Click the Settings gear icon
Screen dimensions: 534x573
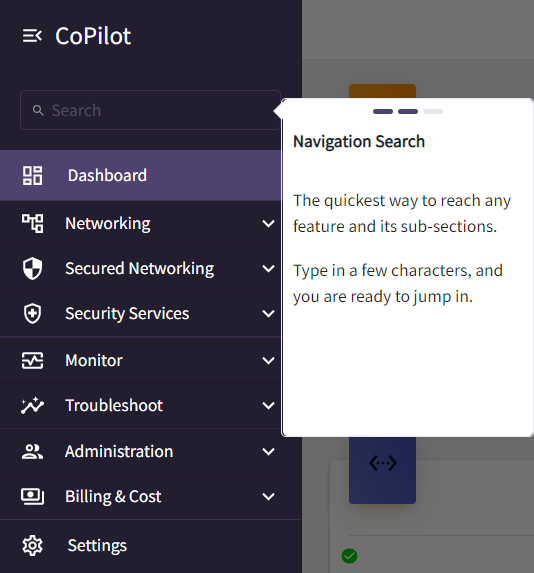point(33,546)
